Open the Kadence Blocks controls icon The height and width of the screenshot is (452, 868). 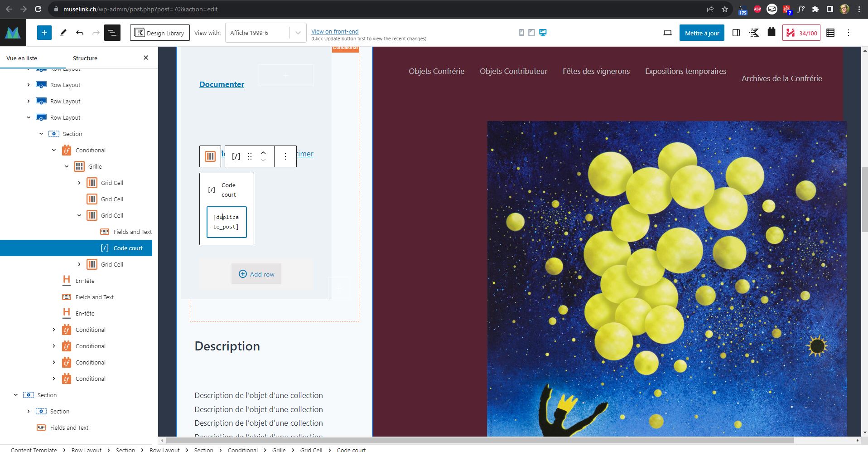click(x=754, y=33)
